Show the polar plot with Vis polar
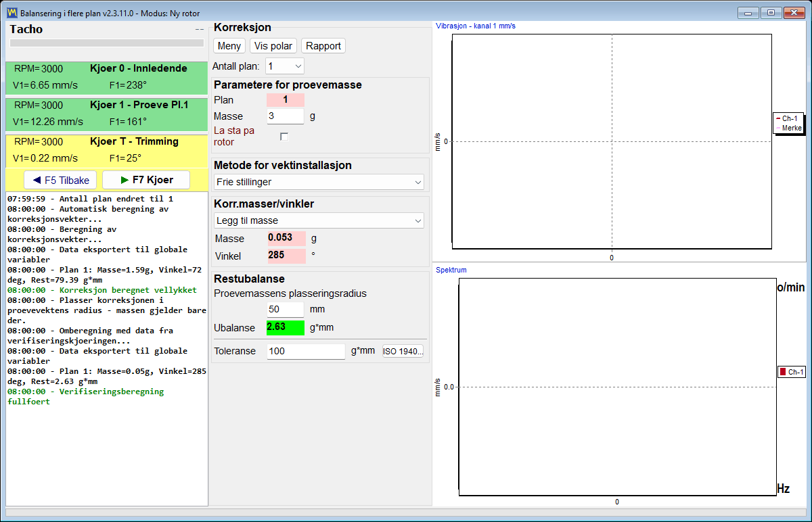Image resolution: width=812 pixels, height=522 pixels. click(x=273, y=46)
